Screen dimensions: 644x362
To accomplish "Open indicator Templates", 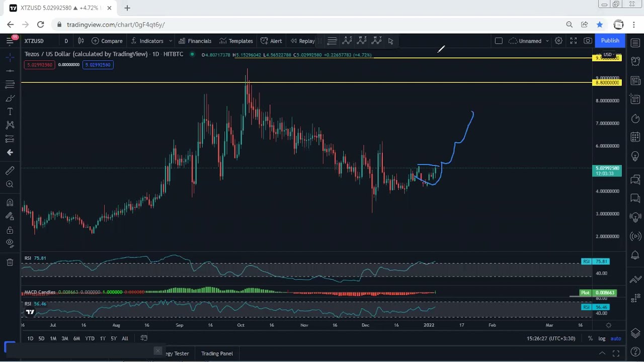I will tap(235, 41).
